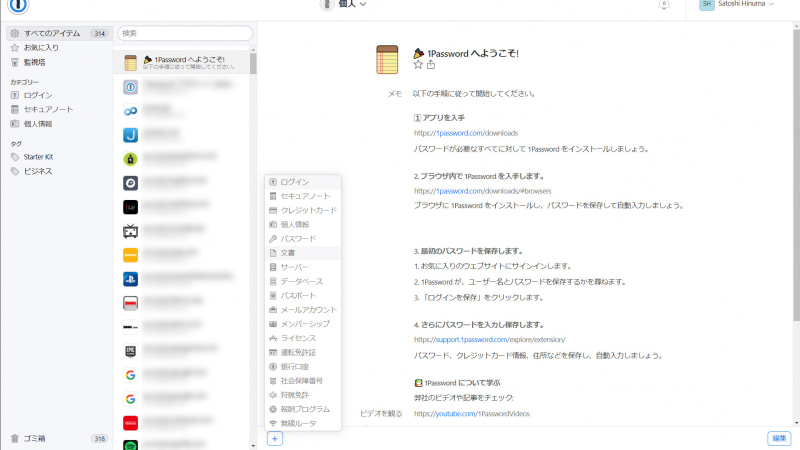
Task: Choose メンバーシップ from the new item menu
Action: 303,324
